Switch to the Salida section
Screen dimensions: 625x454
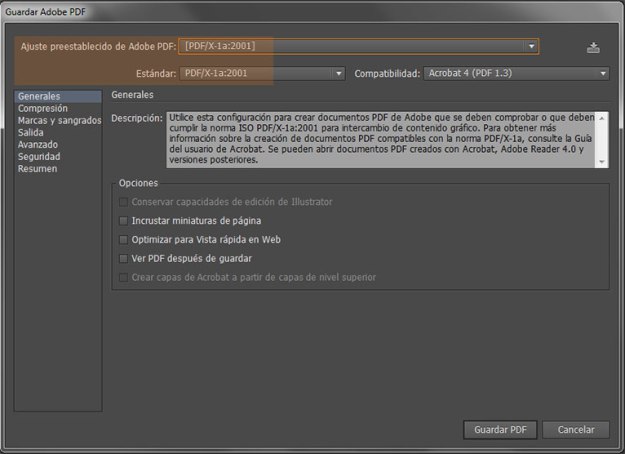58,132
